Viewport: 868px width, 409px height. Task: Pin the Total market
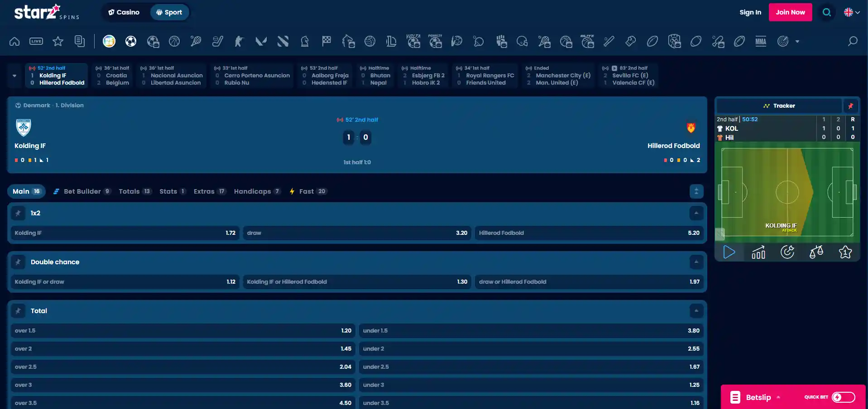coord(18,311)
